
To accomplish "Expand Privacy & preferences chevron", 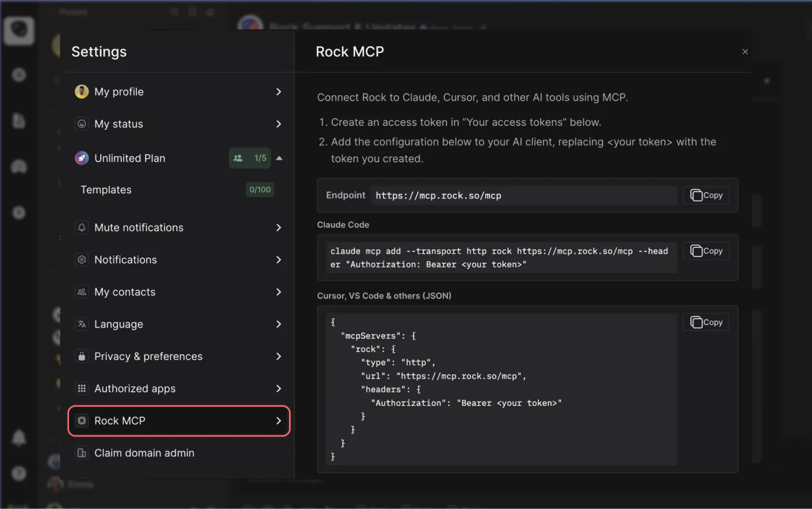I will click(278, 357).
